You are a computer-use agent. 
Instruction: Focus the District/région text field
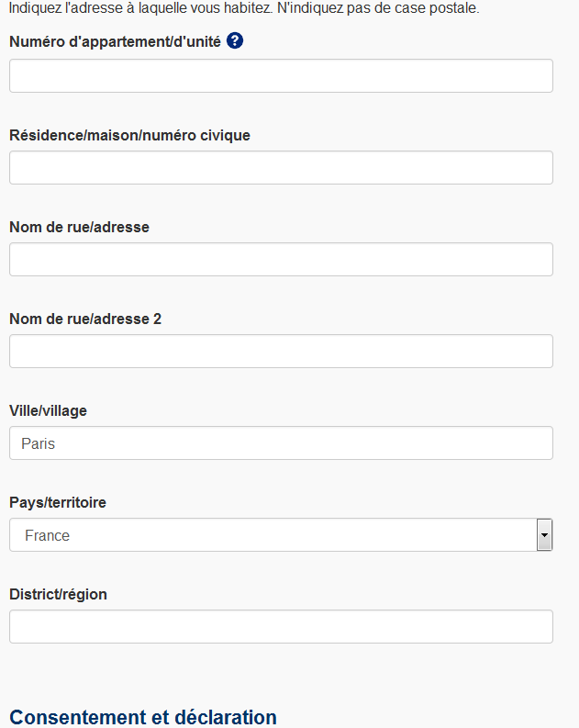tap(281, 627)
